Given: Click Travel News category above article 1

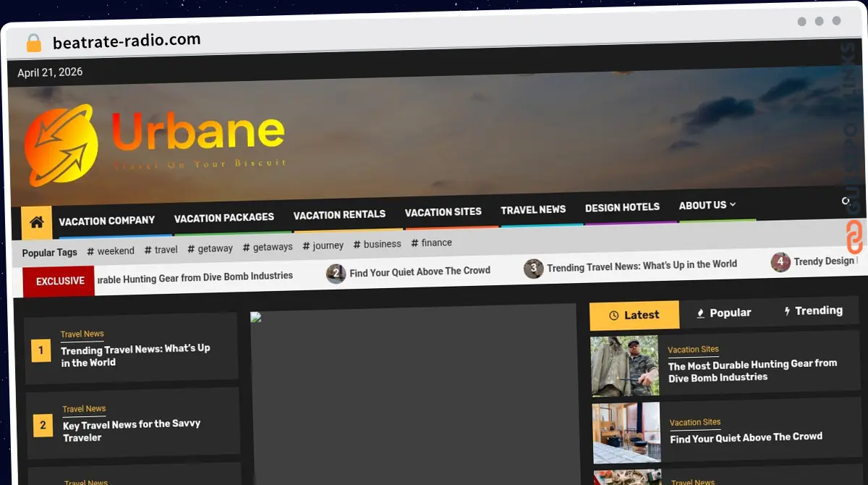Looking at the screenshot, I should tap(82, 334).
